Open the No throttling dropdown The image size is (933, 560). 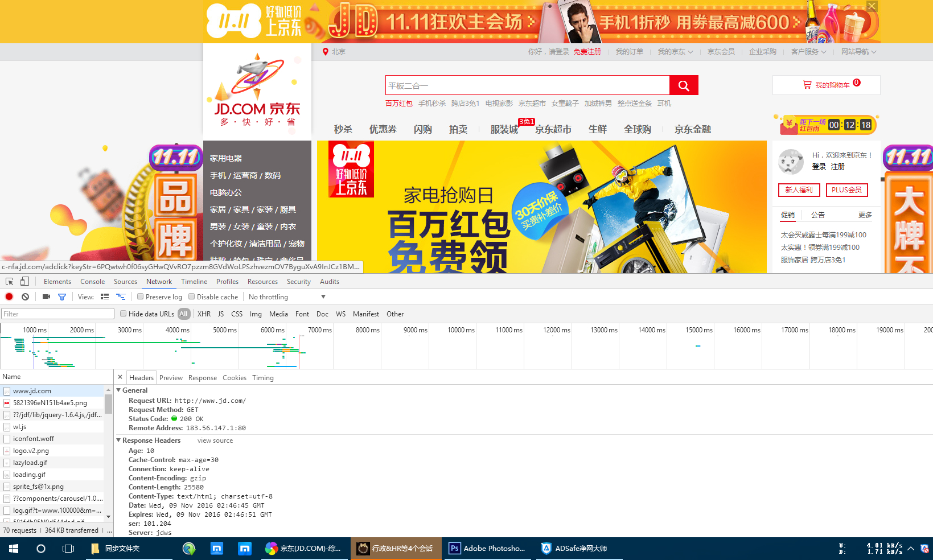[287, 297]
